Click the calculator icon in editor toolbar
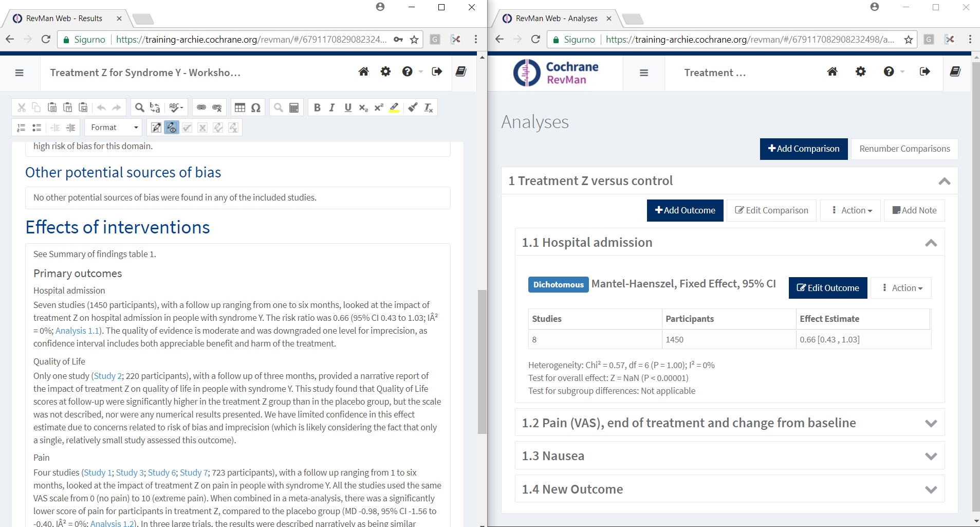 (x=294, y=107)
